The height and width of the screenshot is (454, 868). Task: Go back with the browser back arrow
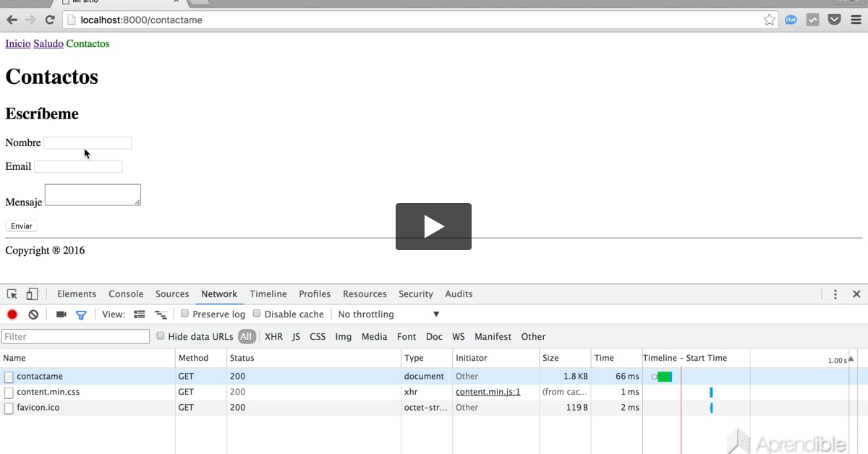(x=12, y=20)
